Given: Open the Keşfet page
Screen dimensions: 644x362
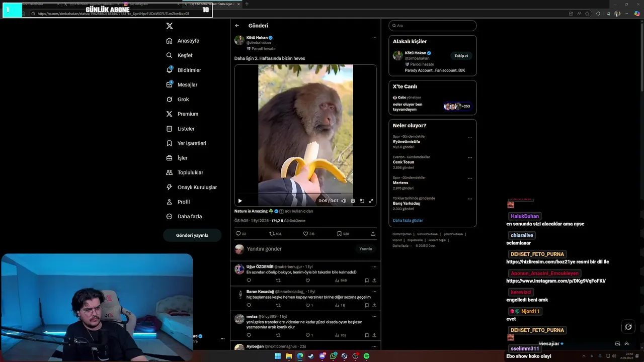Looking at the screenshot, I should 179,55.
